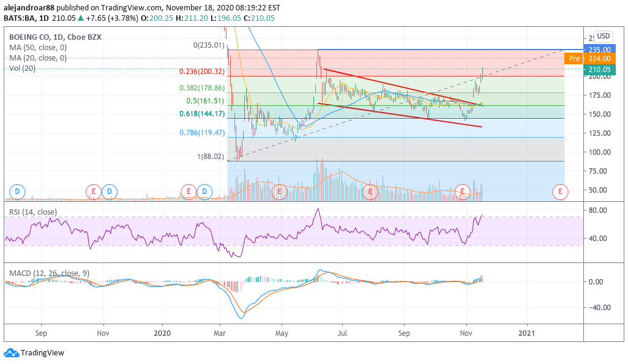Select the dividend marker right after Nov 2019
Viewport: 628px width, 364px height.
[x=110, y=192]
